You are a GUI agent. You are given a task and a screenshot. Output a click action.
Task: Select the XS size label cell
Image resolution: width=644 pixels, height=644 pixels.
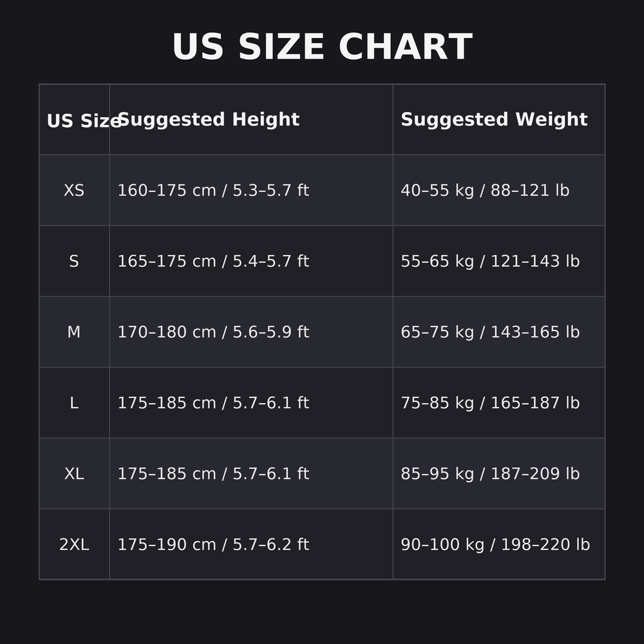point(74,191)
